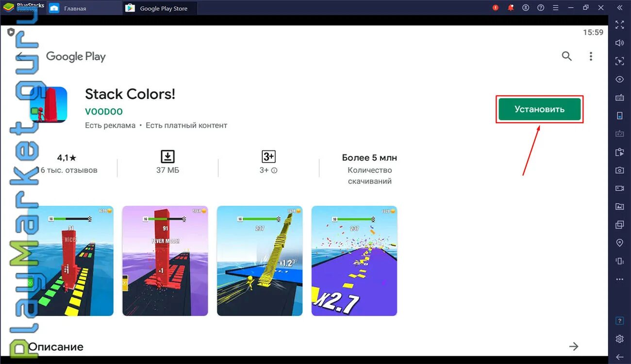Screen dimensions: 631x364
Task: Click the phone portrait mode icon
Action: [x=619, y=116]
